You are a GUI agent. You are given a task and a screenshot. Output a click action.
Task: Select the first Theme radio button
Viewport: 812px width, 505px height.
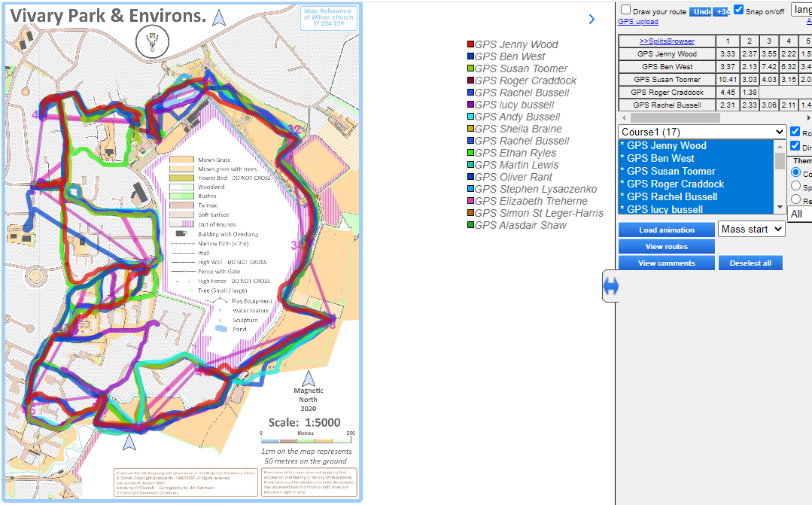coord(796,172)
